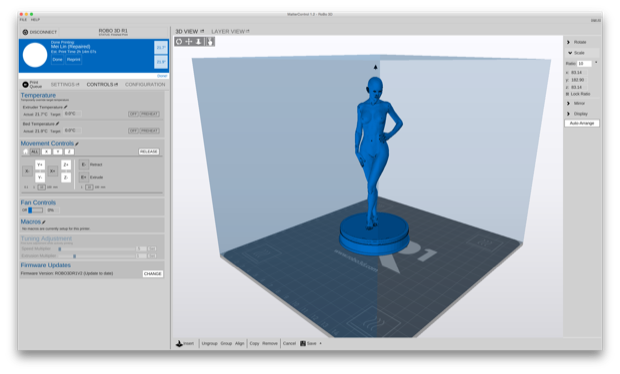
Task: Click the Save disk icon
Action: tap(303, 343)
